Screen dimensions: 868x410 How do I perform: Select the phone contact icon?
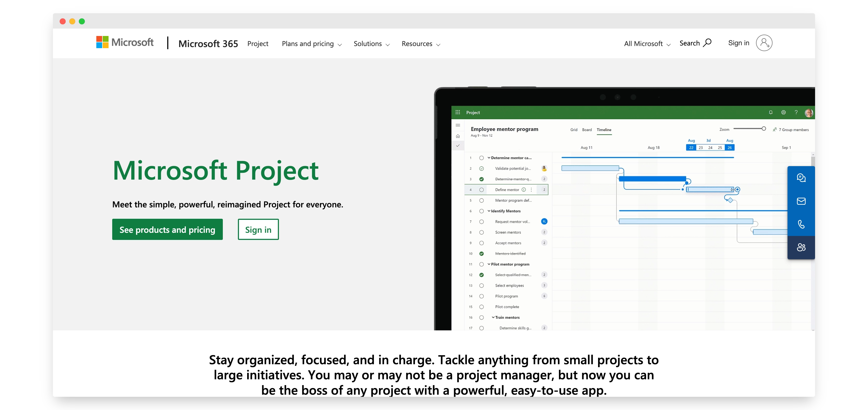(802, 224)
